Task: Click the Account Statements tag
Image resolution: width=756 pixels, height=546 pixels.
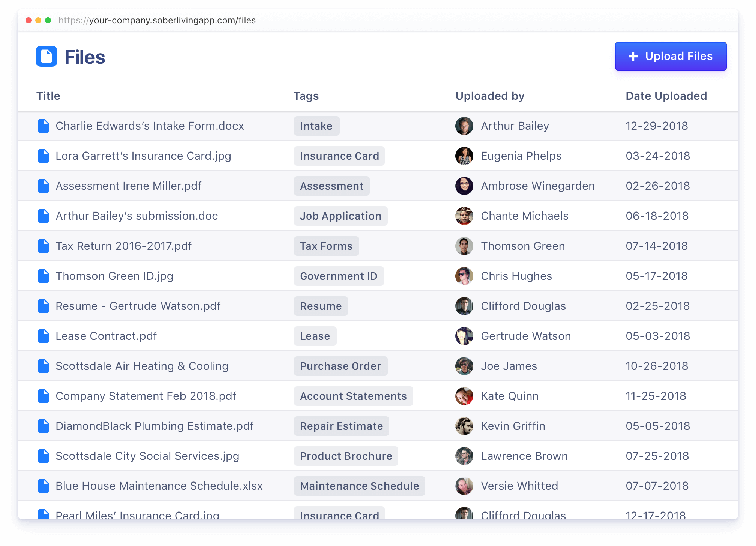Action: (353, 396)
